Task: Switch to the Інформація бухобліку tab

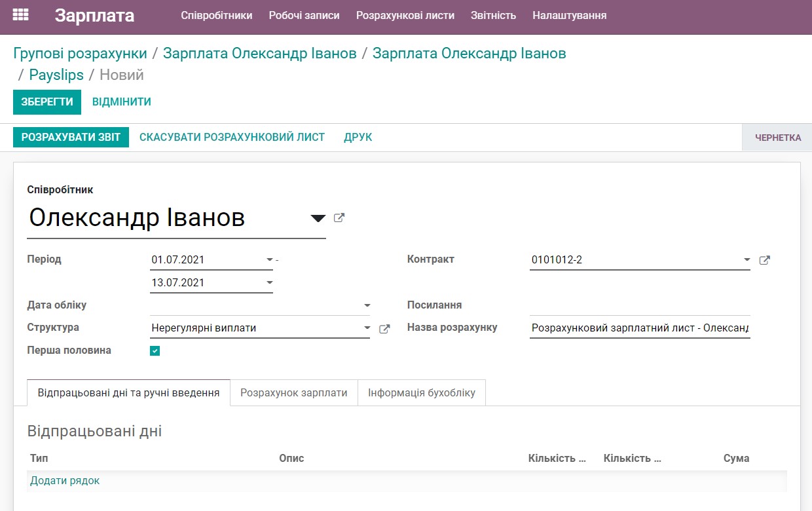Action: [422, 392]
